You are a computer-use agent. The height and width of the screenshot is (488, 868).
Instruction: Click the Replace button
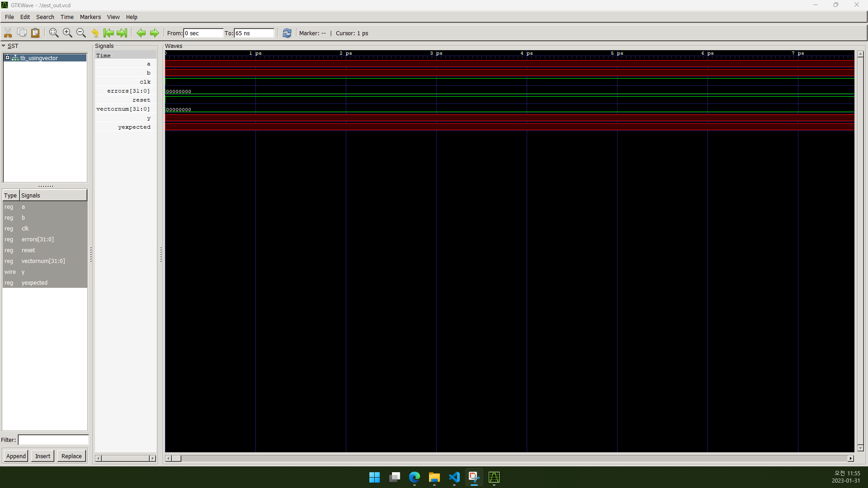71,456
